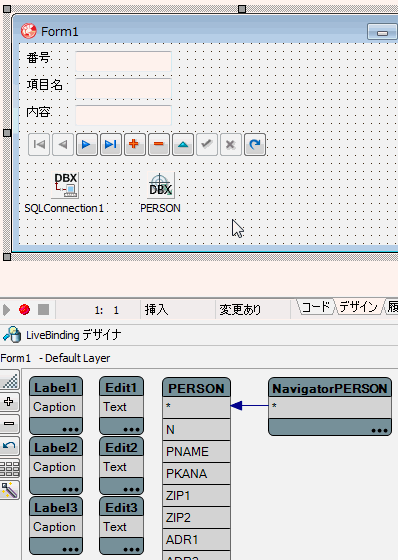Screen dimensions: 398x560
Task: Select the PNAME field in PERSON
Action: [x=196, y=452]
